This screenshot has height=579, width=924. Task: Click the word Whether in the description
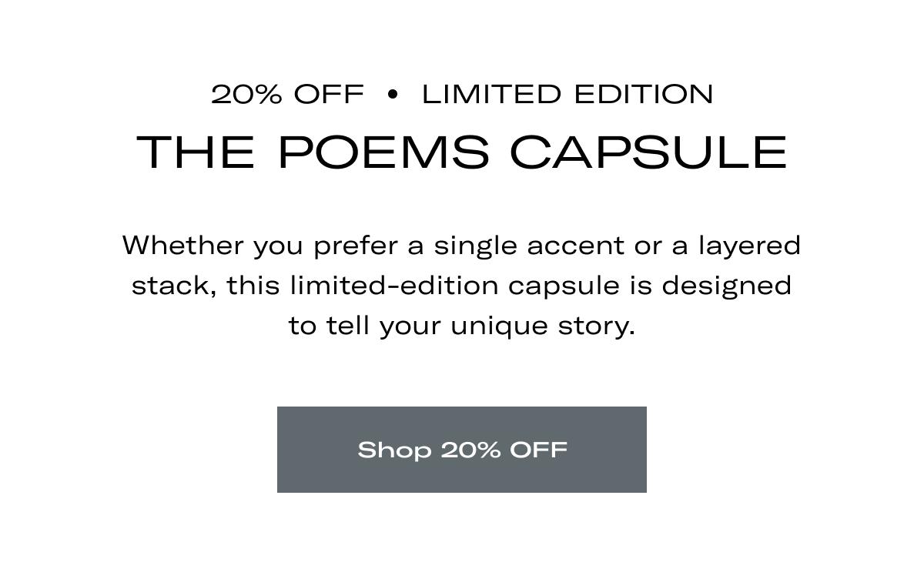click(183, 246)
